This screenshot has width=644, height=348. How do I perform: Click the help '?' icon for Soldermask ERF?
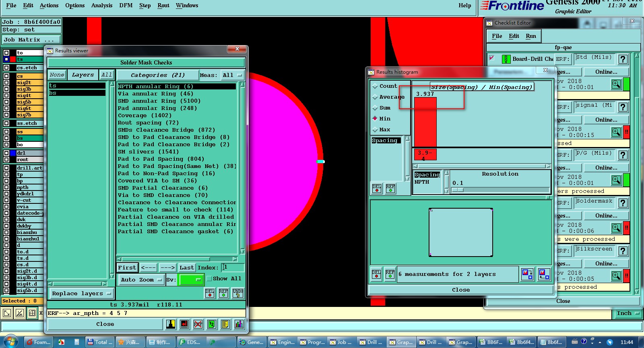[623, 203]
